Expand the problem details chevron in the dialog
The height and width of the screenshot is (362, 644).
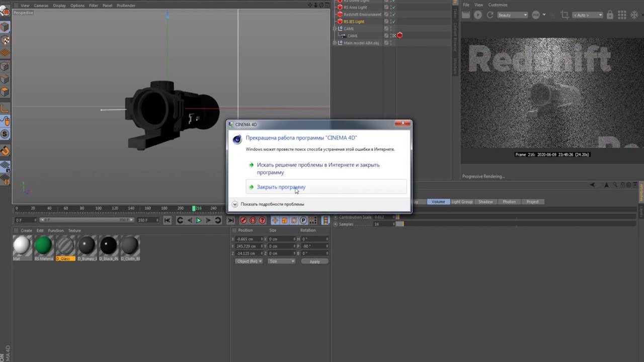click(235, 204)
